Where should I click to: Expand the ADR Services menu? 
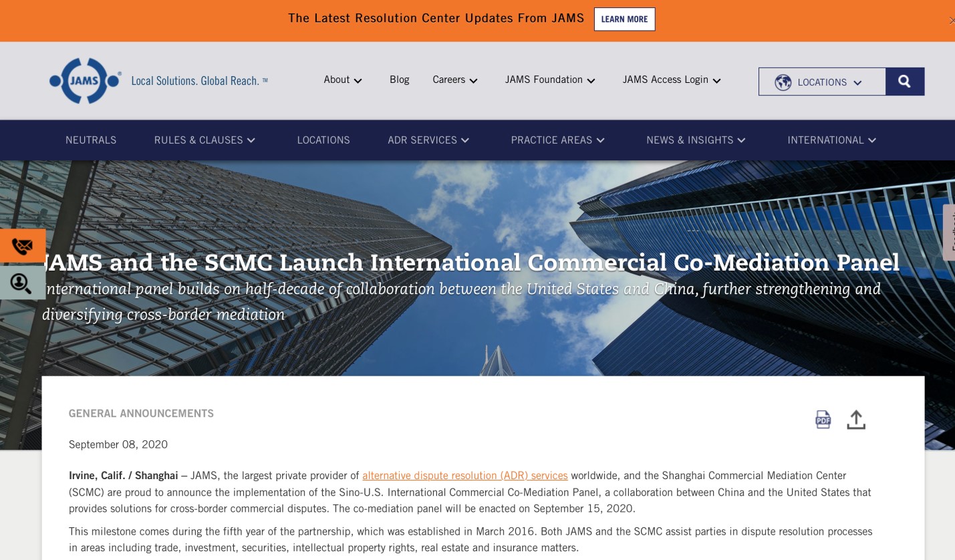click(x=428, y=140)
